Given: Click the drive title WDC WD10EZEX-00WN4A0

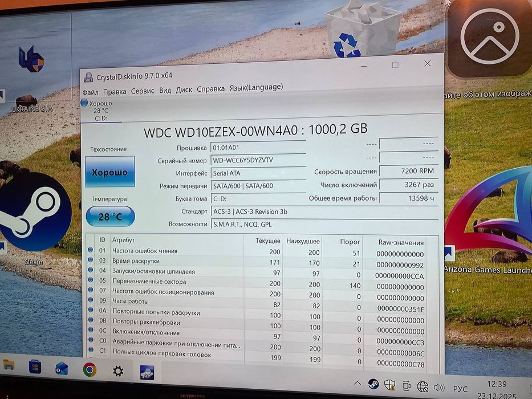Looking at the screenshot, I should point(221,132).
